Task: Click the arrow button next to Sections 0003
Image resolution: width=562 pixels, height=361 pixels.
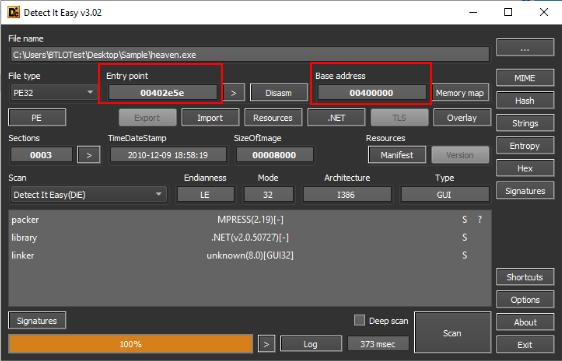Action: coord(89,155)
